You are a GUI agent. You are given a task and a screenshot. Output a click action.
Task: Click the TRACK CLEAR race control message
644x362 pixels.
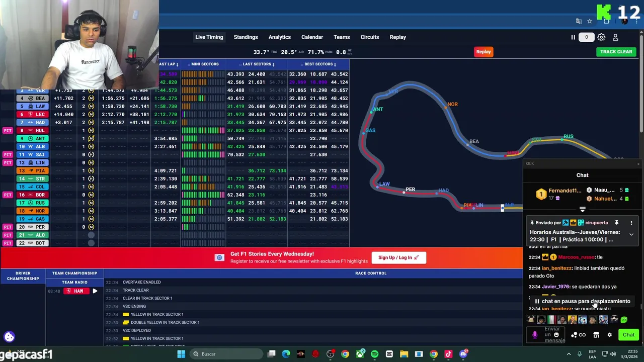coord(136,291)
